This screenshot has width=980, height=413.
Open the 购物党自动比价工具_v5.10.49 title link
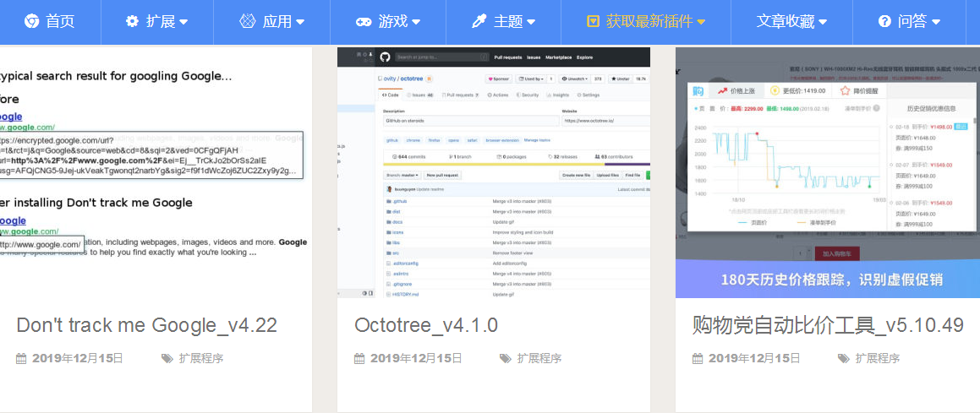[x=828, y=325]
